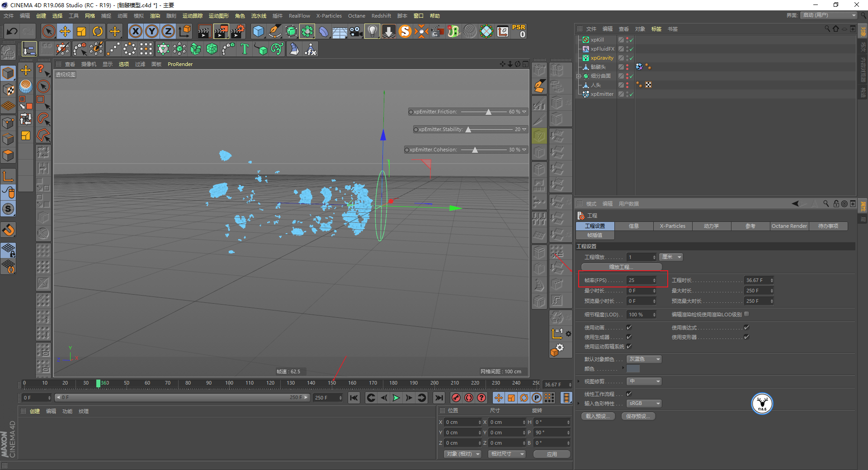
Task: Select the Live Selection arrow tool
Action: [x=48, y=31]
